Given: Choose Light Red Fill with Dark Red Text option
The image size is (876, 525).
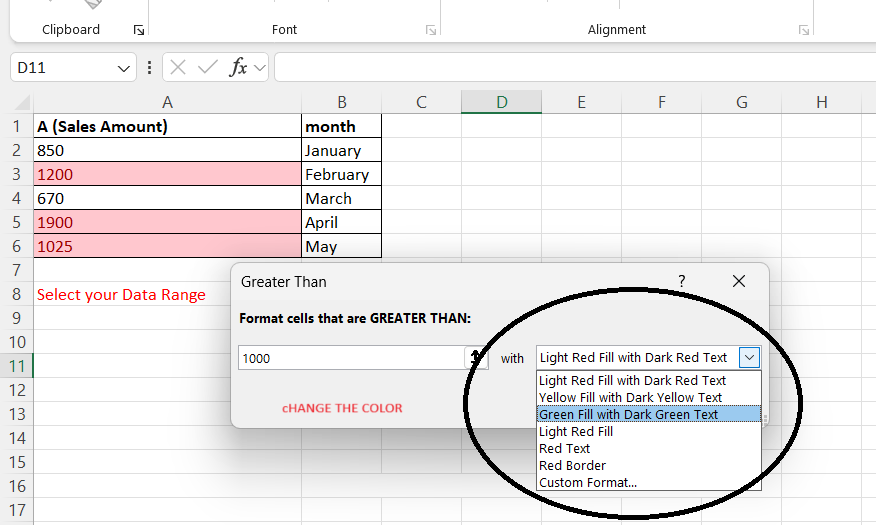Looking at the screenshot, I should 649,380.
